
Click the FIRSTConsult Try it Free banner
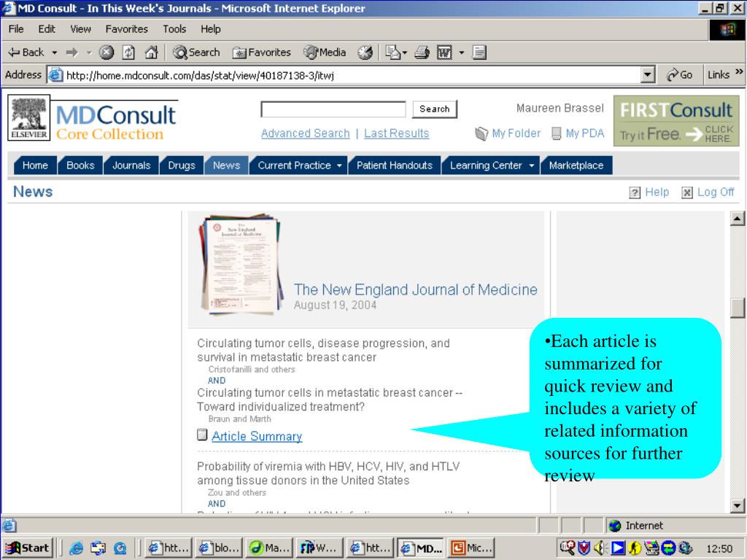click(676, 121)
